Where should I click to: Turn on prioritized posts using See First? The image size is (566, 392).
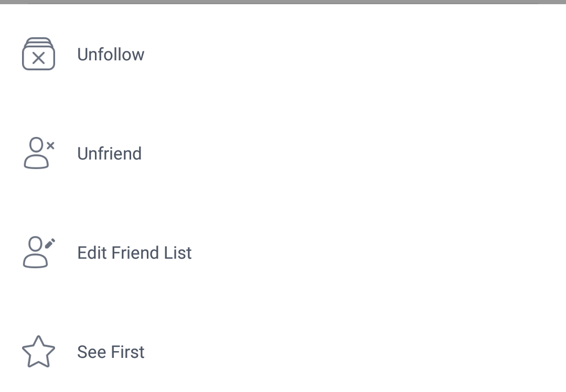coord(111,352)
